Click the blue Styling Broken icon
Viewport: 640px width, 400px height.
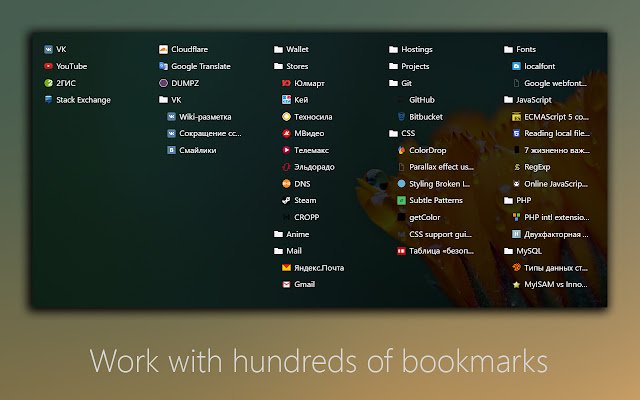(x=401, y=184)
